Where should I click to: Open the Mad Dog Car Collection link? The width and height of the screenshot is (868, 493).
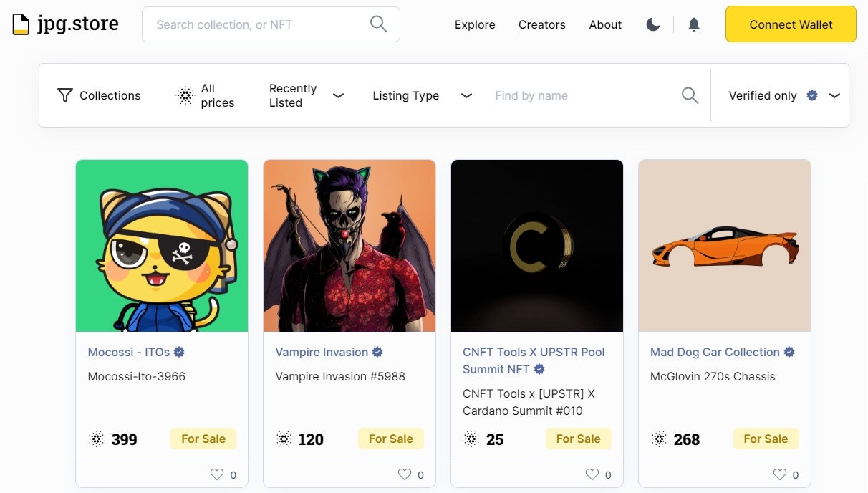714,352
